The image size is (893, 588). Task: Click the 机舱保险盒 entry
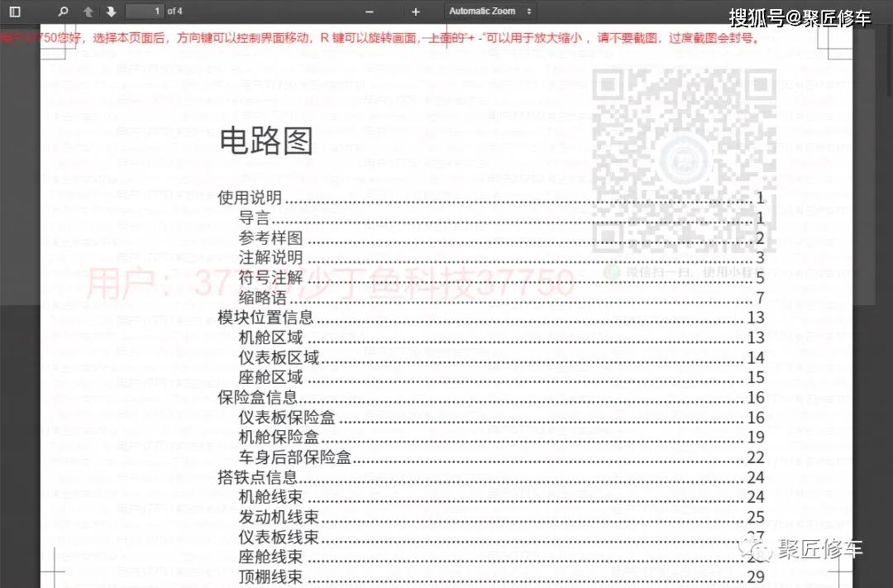click(x=502, y=437)
